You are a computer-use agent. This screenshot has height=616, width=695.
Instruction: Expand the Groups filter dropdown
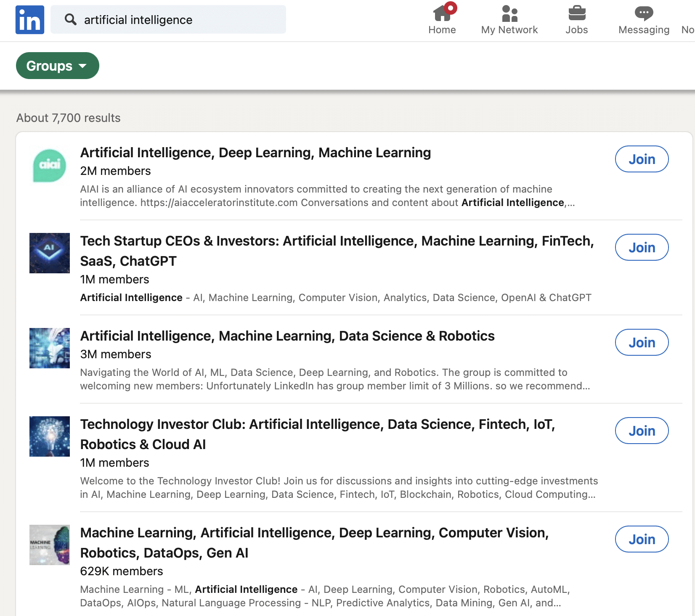(58, 66)
